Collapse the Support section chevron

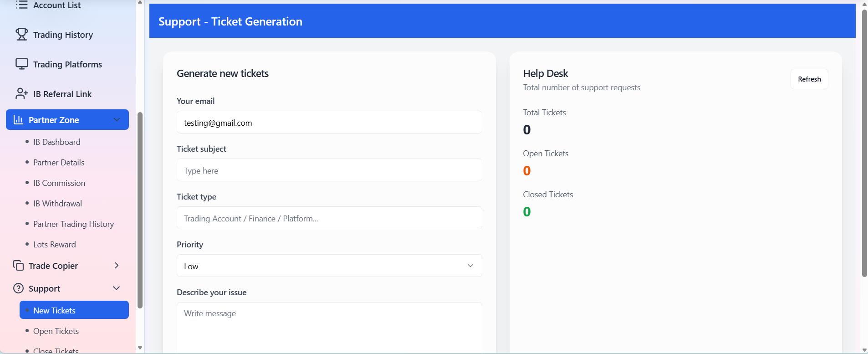click(x=117, y=288)
